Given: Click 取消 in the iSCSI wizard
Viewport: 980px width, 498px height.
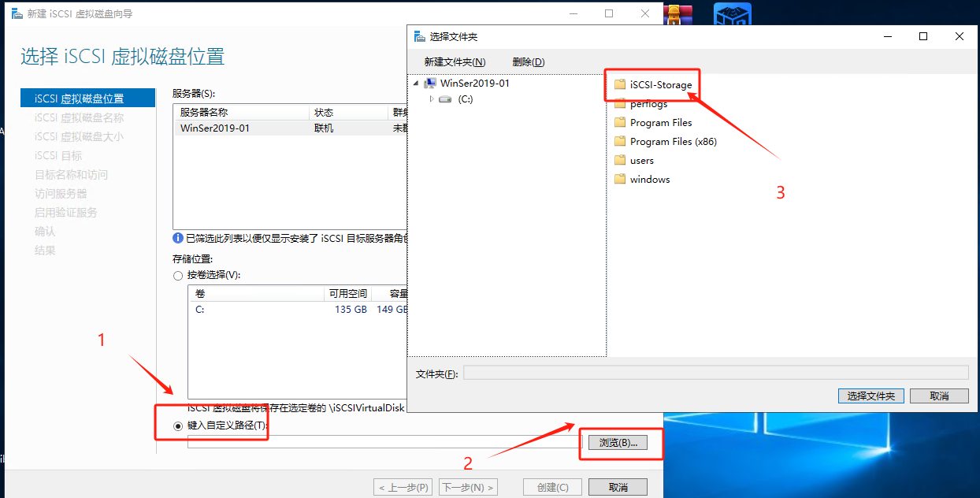Looking at the screenshot, I should [618, 488].
